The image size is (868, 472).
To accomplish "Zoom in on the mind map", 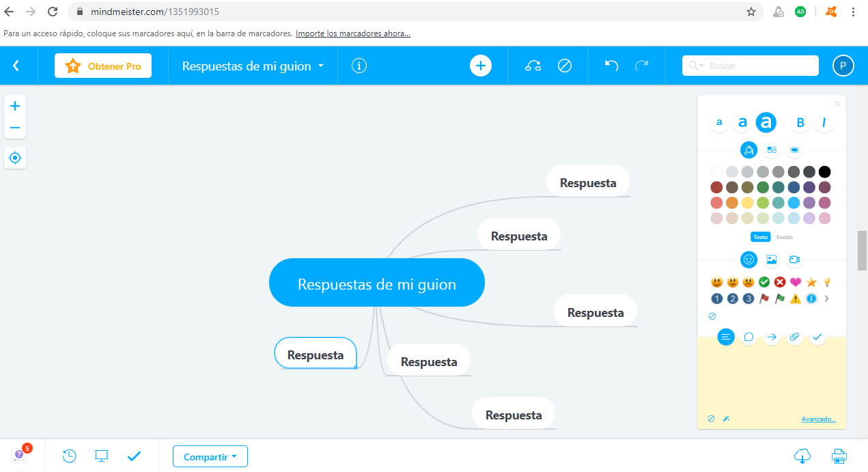I will coord(15,106).
